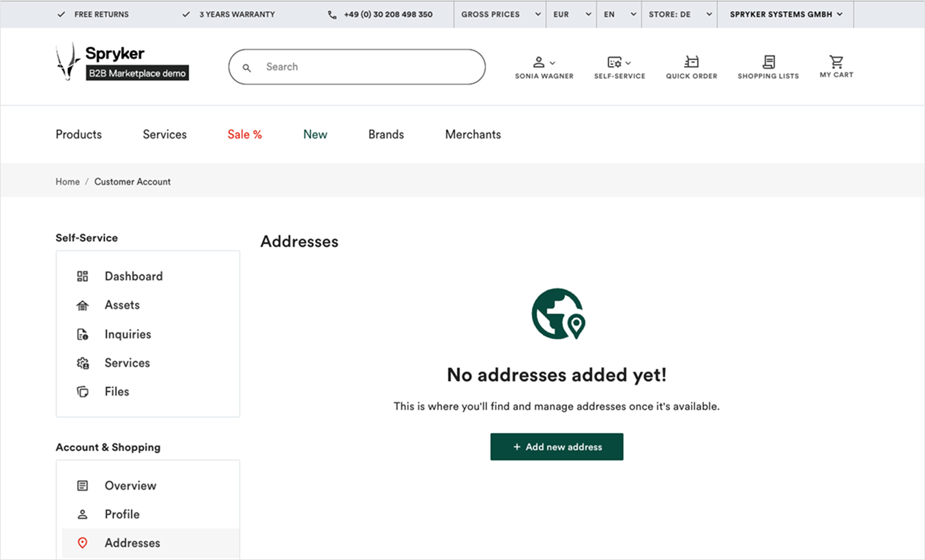Screen dimensions: 925x560
Task: Go to the Sale % menu item
Action: 244,134
